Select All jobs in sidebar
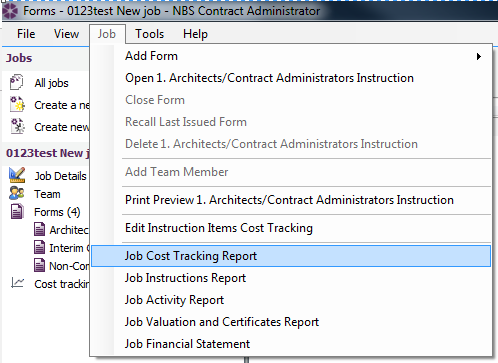This screenshot has width=498, height=363. click(x=51, y=83)
